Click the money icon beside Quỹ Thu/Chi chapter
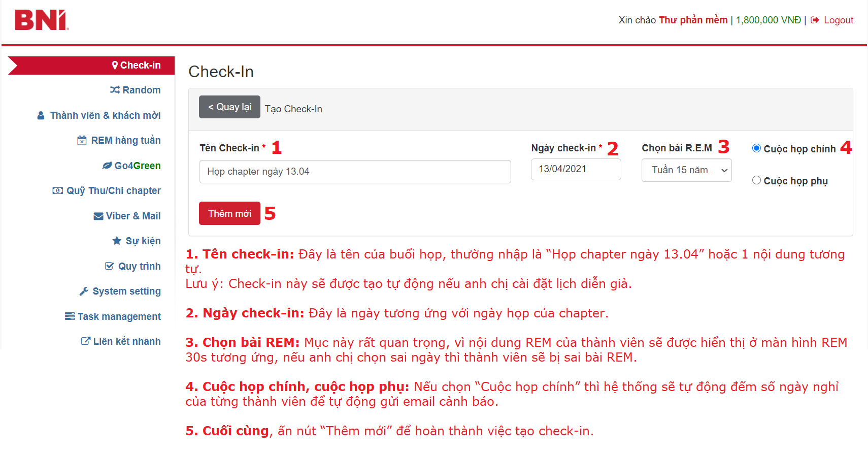Viewport: 868px width, 453px height. (58, 191)
